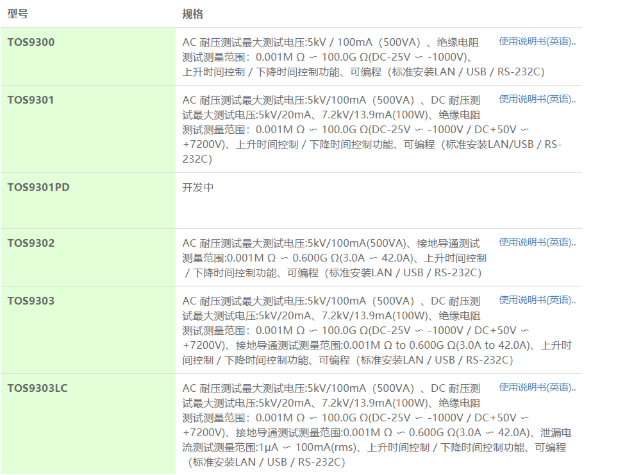619x475 pixels.
Task: Select the TOS9303 model cell
Action: [x=88, y=330]
